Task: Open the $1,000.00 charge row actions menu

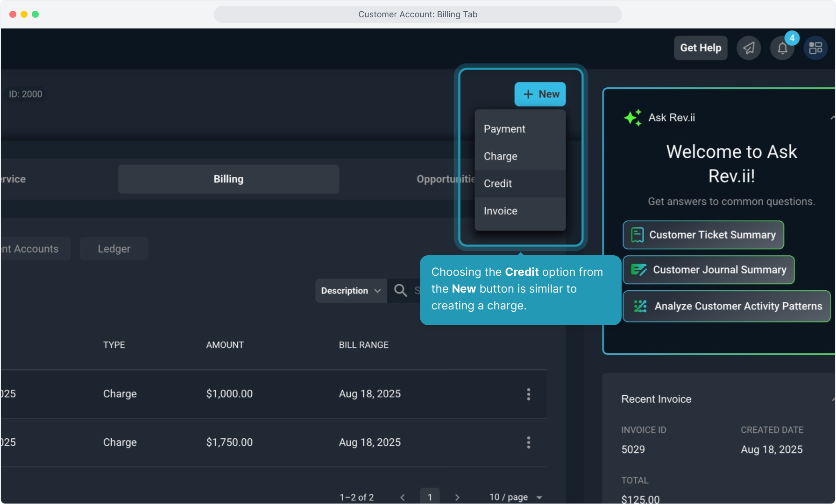Action: (x=528, y=394)
